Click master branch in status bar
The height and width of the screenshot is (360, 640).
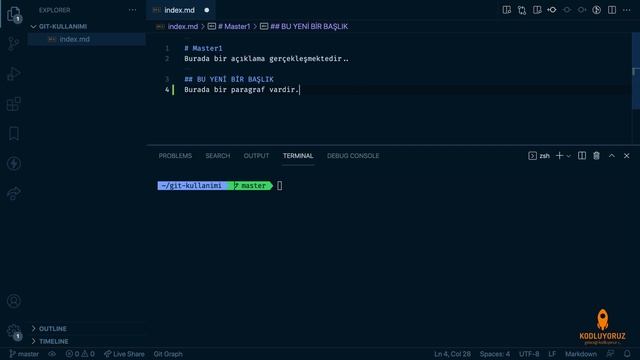[24, 354]
